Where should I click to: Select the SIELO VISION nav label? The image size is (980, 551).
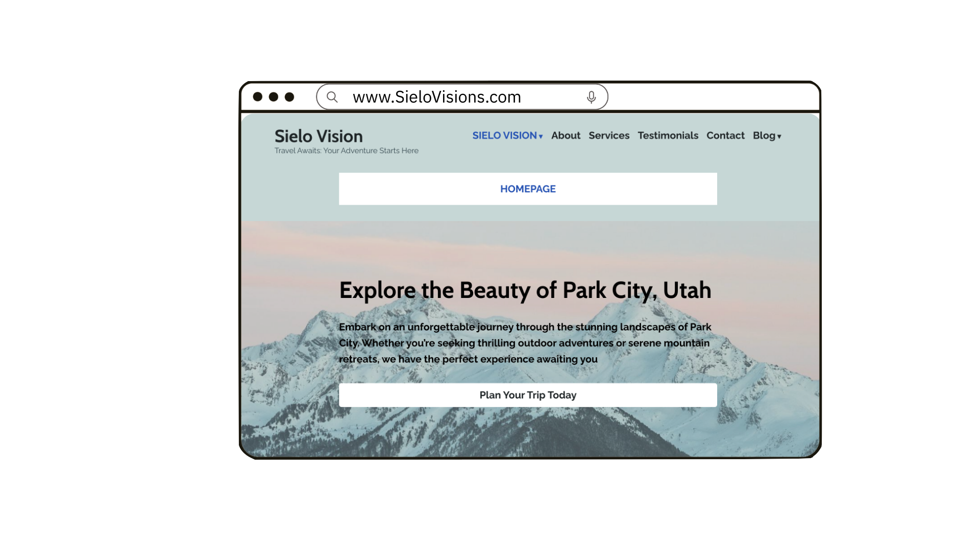tap(504, 136)
